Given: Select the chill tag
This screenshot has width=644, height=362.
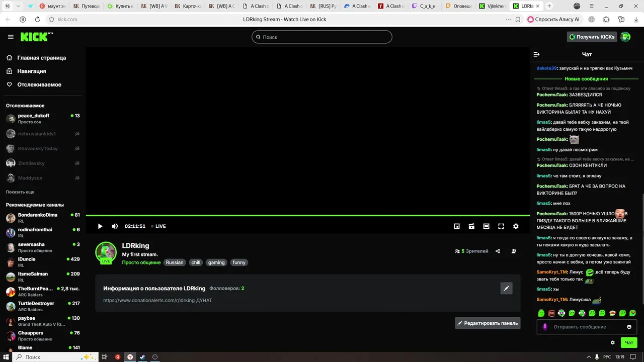Looking at the screenshot, I should click(x=196, y=262).
